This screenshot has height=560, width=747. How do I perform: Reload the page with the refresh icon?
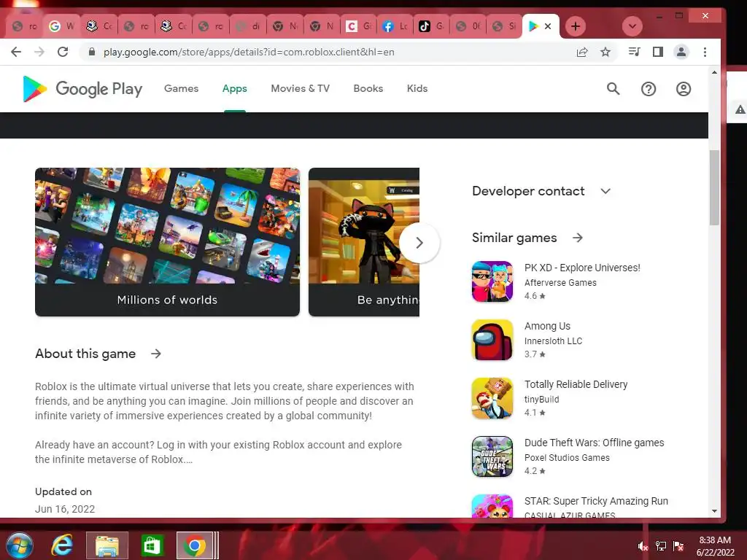tap(63, 52)
